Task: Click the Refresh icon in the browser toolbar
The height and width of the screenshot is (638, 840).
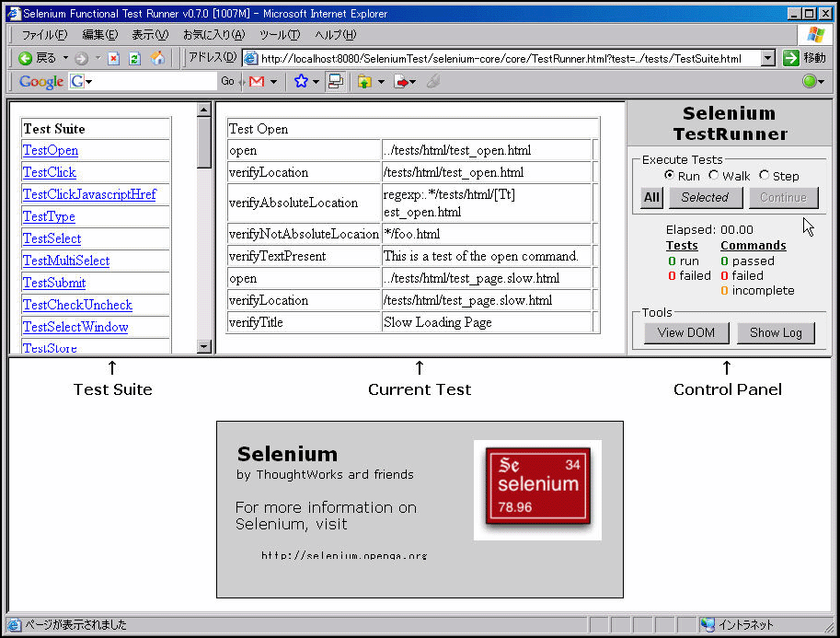Action: [x=133, y=58]
